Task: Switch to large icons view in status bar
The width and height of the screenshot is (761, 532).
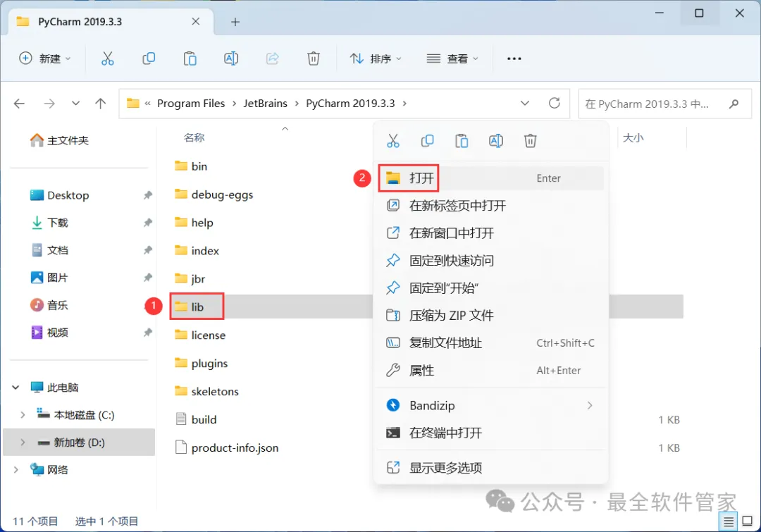Action: (748, 521)
